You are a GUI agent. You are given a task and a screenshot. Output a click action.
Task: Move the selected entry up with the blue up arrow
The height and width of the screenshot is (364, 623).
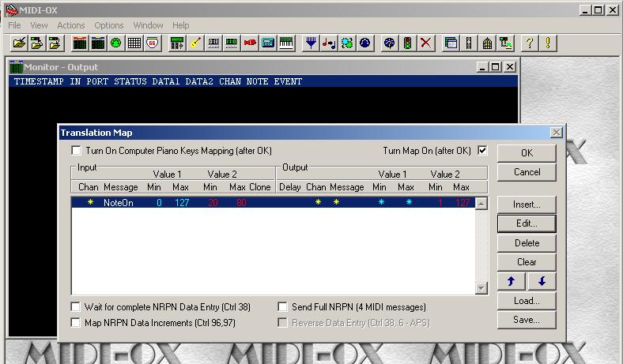(x=512, y=281)
